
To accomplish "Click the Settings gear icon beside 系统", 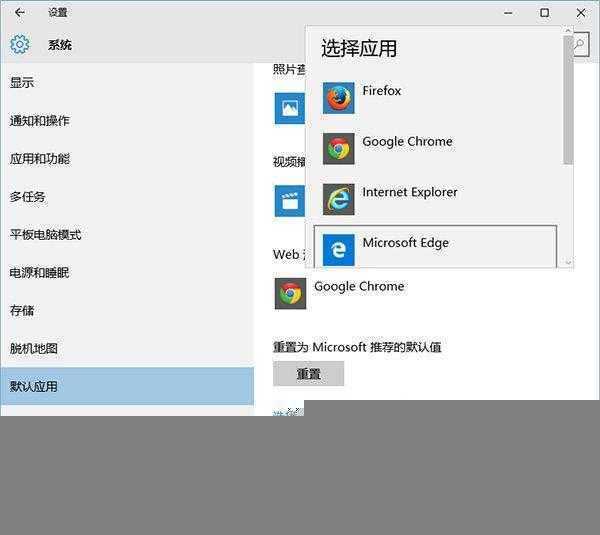I will [x=20, y=44].
